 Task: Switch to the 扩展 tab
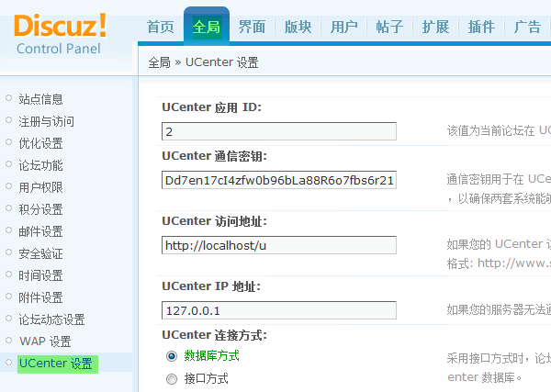(436, 28)
